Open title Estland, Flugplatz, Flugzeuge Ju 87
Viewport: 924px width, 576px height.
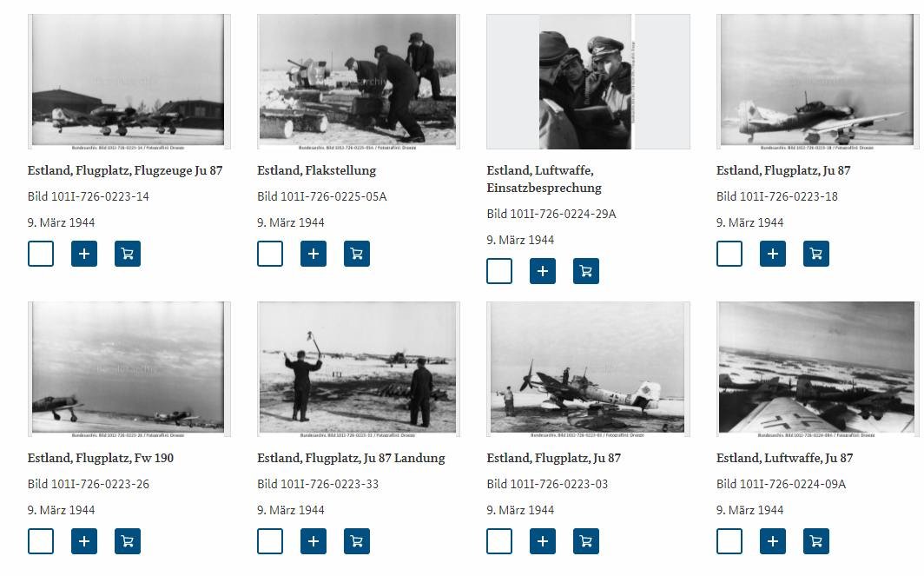(125, 170)
